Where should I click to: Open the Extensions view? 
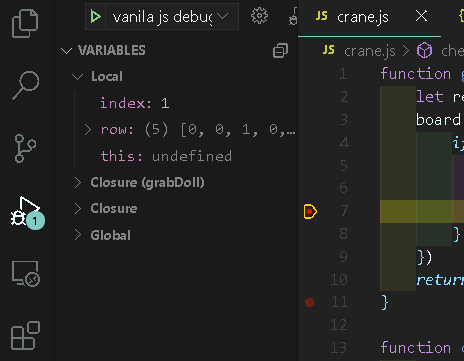tap(25, 336)
